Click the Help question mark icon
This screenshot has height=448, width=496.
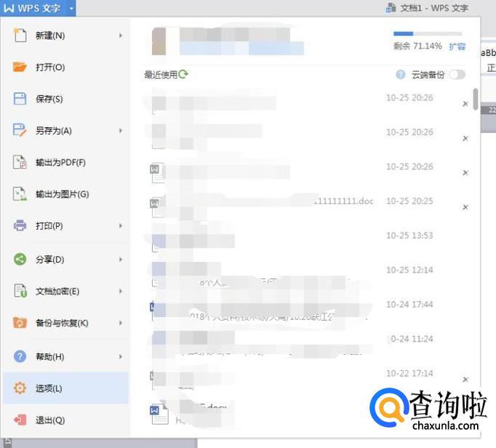(20, 356)
